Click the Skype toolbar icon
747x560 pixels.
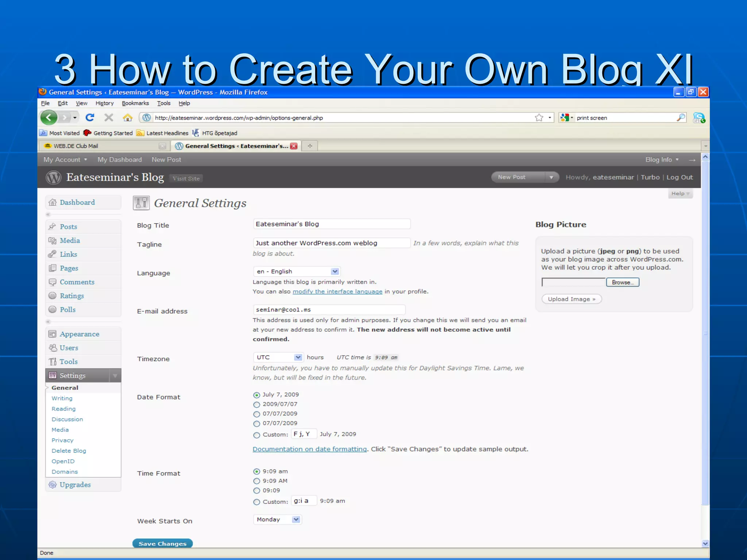point(699,117)
